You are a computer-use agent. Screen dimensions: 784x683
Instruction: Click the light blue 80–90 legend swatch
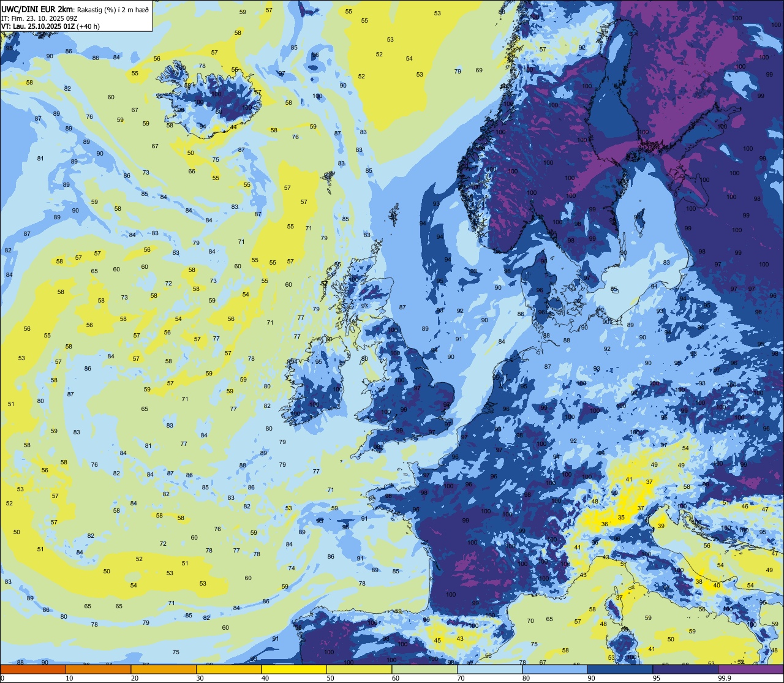(x=555, y=670)
